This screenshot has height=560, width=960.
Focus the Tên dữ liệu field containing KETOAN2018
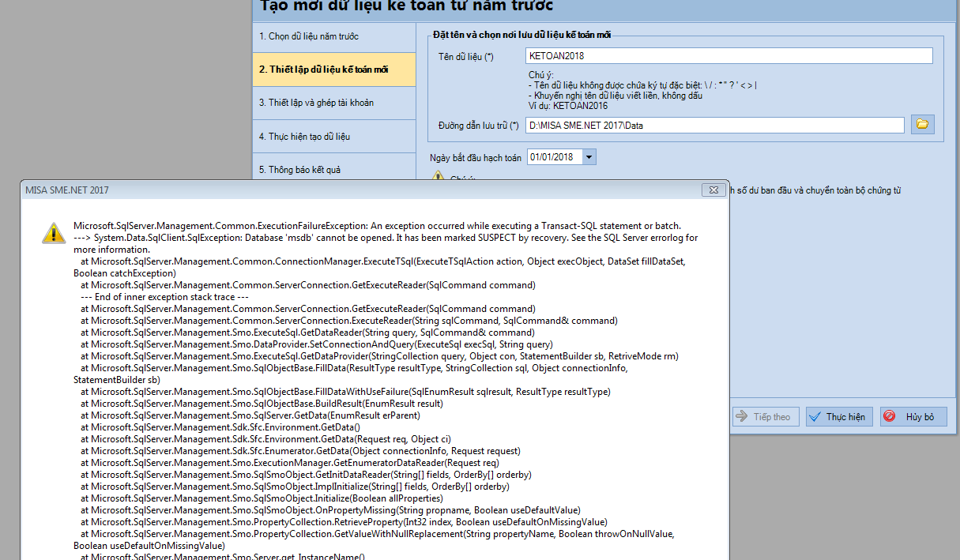pyautogui.click(x=728, y=56)
